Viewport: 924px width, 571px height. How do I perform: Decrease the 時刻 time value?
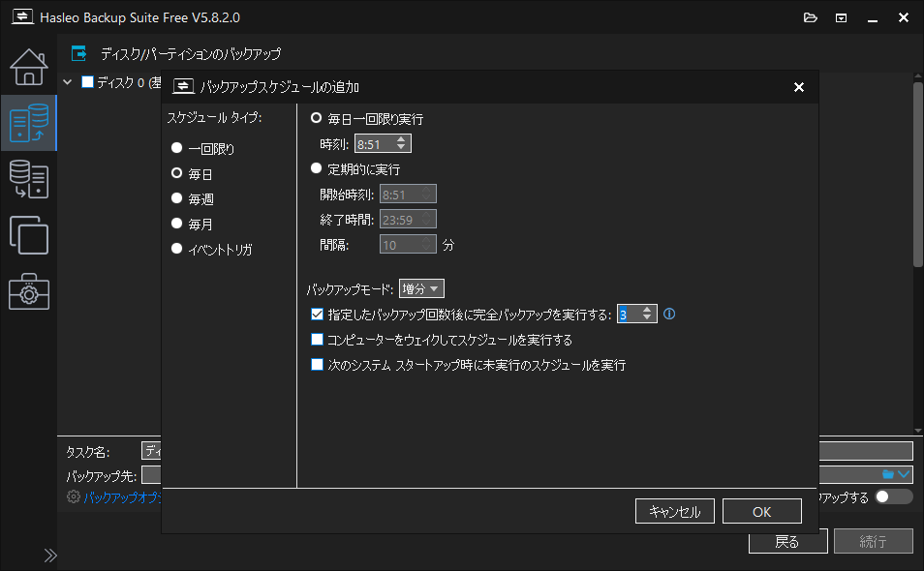(x=401, y=147)
